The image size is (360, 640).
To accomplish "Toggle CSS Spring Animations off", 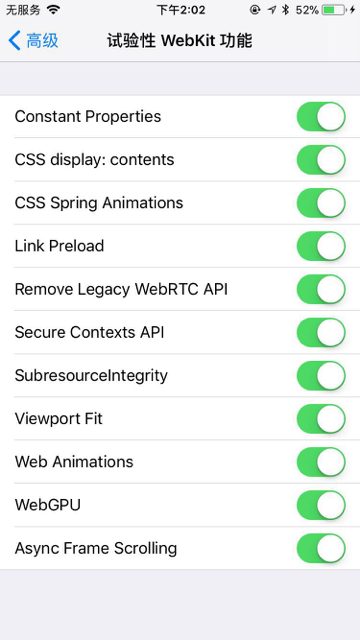I will (321, 203).
